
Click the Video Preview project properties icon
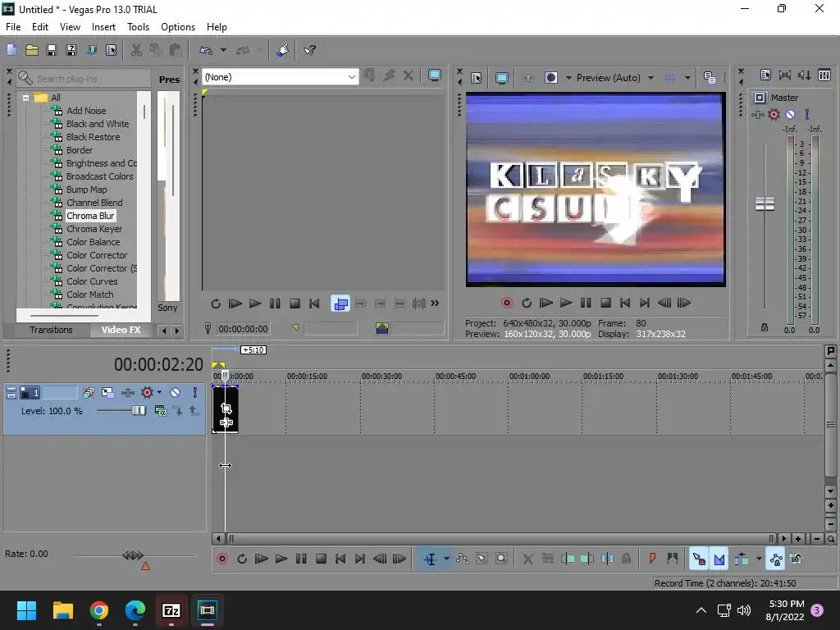point(477,78)
